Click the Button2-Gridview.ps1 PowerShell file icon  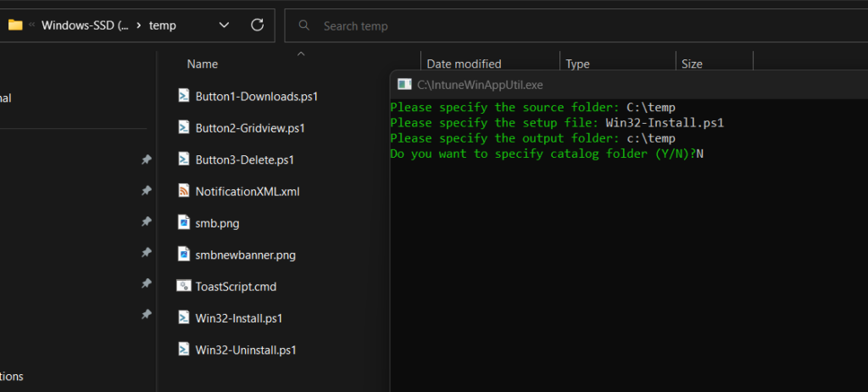coord(183,127)
